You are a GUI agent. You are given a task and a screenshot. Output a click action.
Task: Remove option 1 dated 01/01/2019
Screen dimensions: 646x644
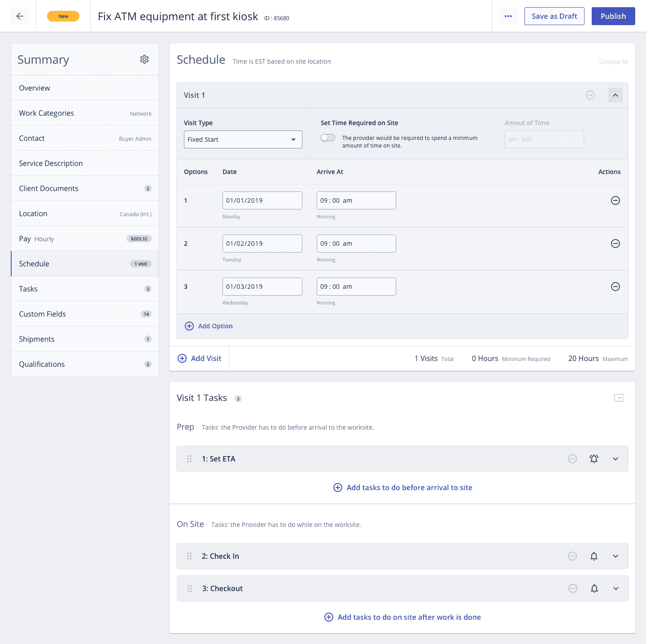click(615, 200)
